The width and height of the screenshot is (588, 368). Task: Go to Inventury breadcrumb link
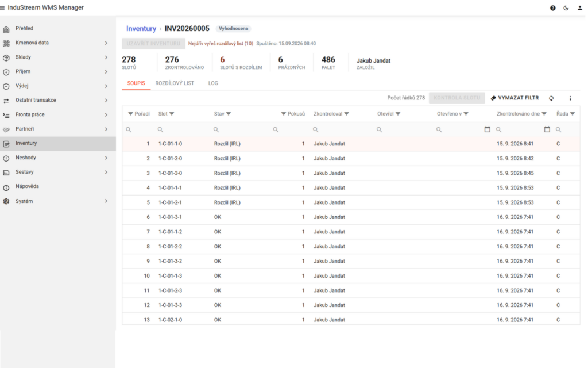click(141, 29)
